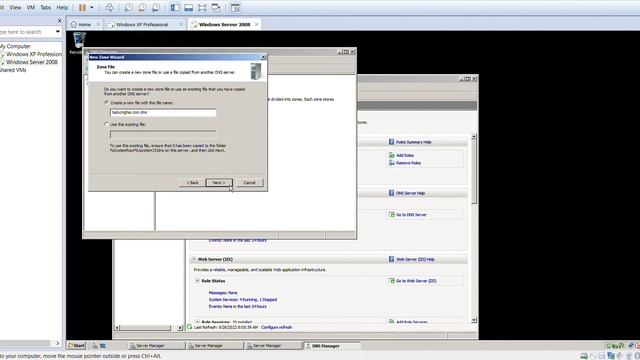
Task: Click the Server Manager scroll-down arrow
Action: pos(474,320)
